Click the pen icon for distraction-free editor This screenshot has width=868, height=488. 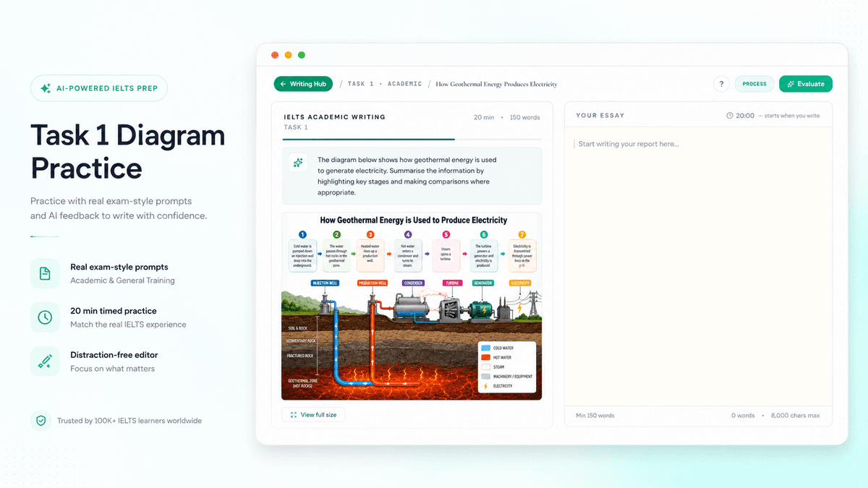[45, 361]
